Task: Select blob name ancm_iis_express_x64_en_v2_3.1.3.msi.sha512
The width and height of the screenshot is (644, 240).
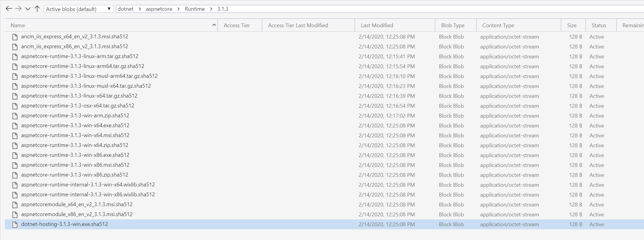Action: coord(75,37)
